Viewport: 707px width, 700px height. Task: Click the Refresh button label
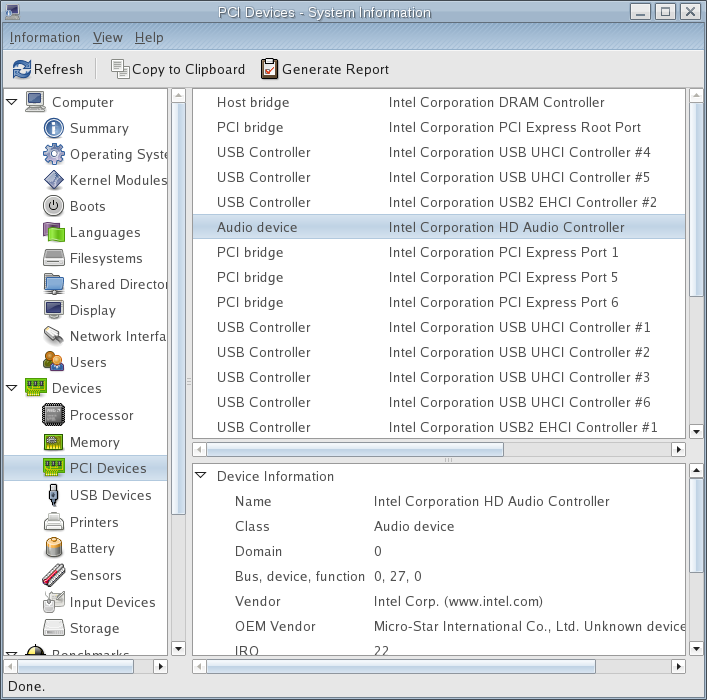[59, 69]
